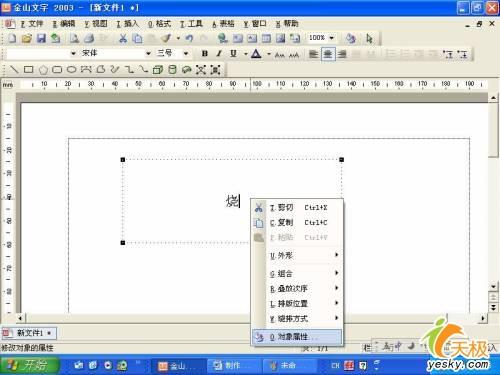The image size is (500, 375).
Task: Click the Windows 开始 Start button
Action: [x=30, y=365]
